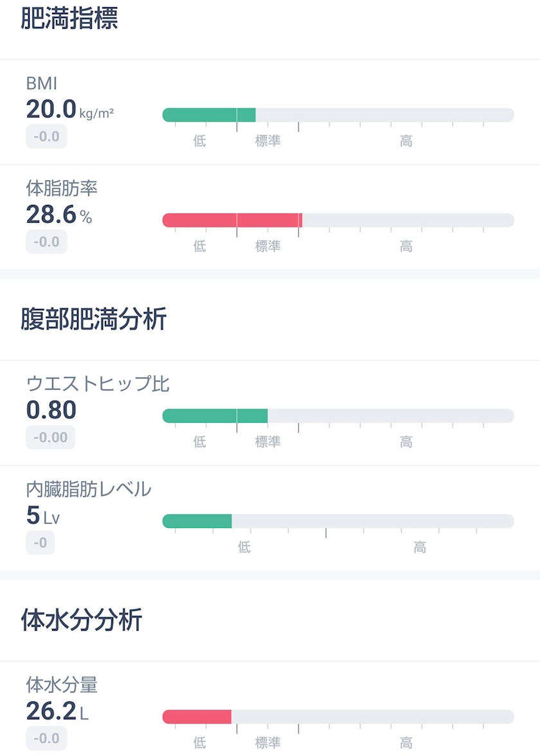Click the ウエストヒップ比 green progress bar
Image resolution: width=540 pixels, height=756 pixels.
tap(215, 416)
